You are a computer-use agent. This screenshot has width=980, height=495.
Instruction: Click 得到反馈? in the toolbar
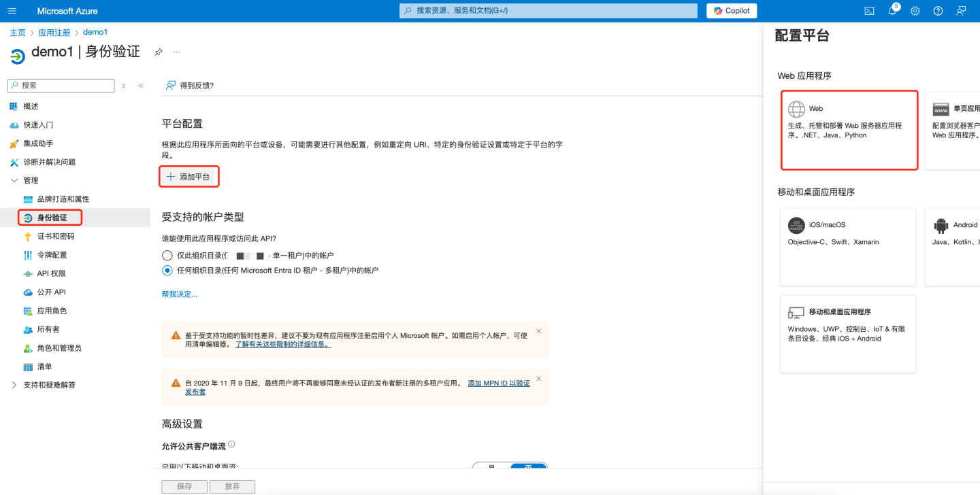tap(191, 86)
